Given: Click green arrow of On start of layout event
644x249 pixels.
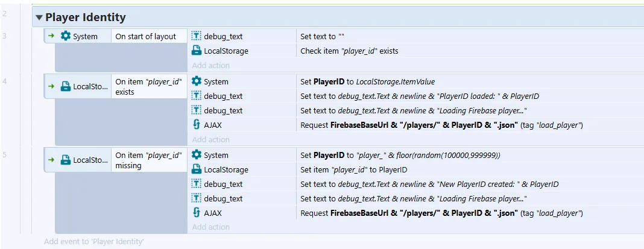Looking at the screenshot, I should tap(51, 36).
